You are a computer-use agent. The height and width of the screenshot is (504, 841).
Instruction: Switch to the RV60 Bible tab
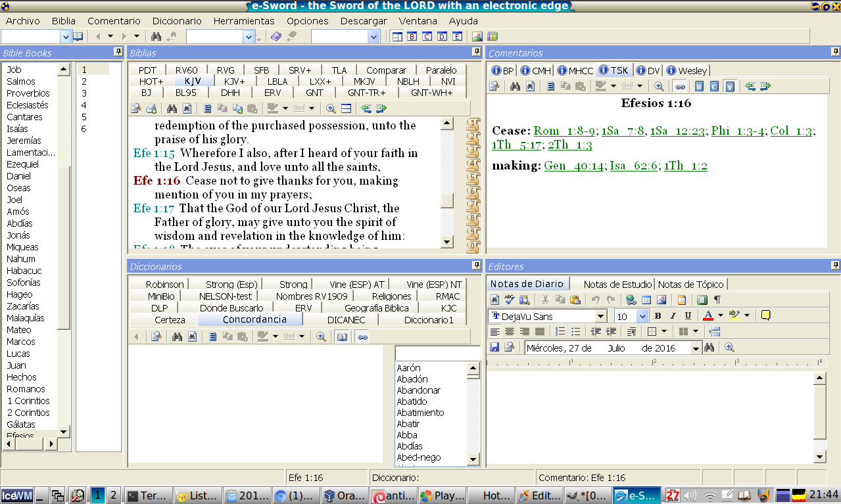coord(186,70)
